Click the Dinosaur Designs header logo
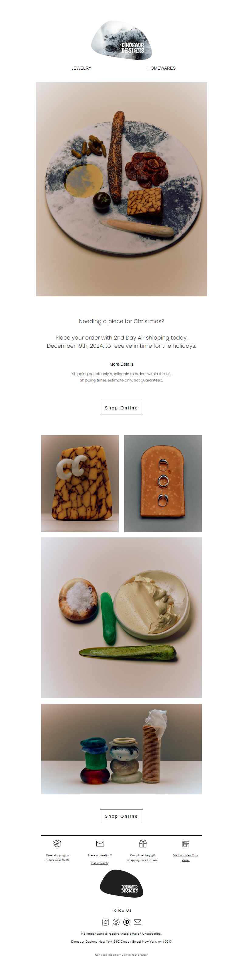243x980 pixels. tap(121, 40)
